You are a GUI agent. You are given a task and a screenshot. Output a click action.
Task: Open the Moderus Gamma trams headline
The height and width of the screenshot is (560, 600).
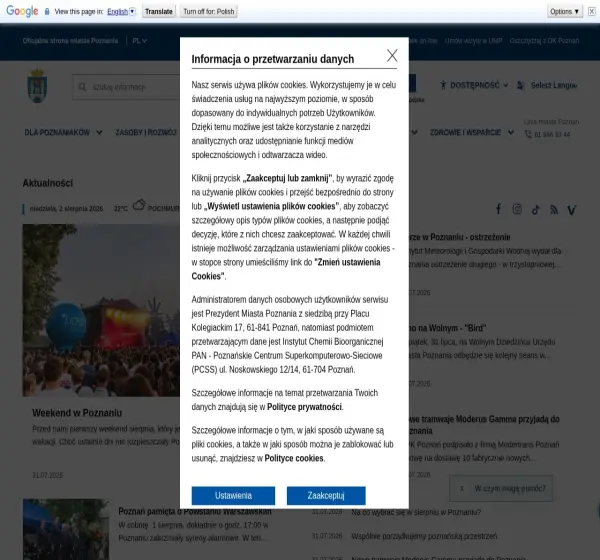pos(484,425)
